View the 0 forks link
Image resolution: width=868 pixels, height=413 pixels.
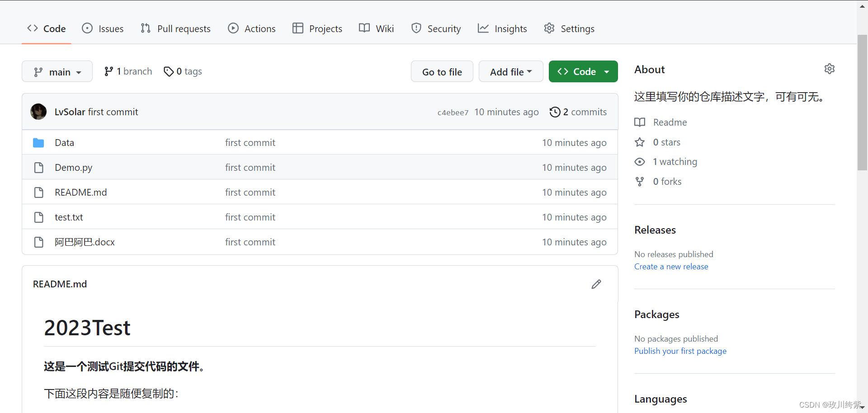pos(667,181)
